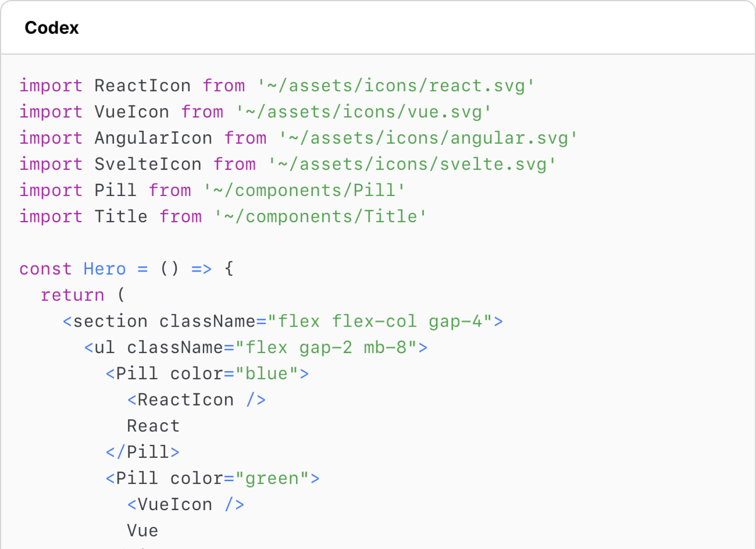756x549 pixels.
Task: Click the '~/assets/icons/react.svg' path string
Action: (x=396, y=86)
